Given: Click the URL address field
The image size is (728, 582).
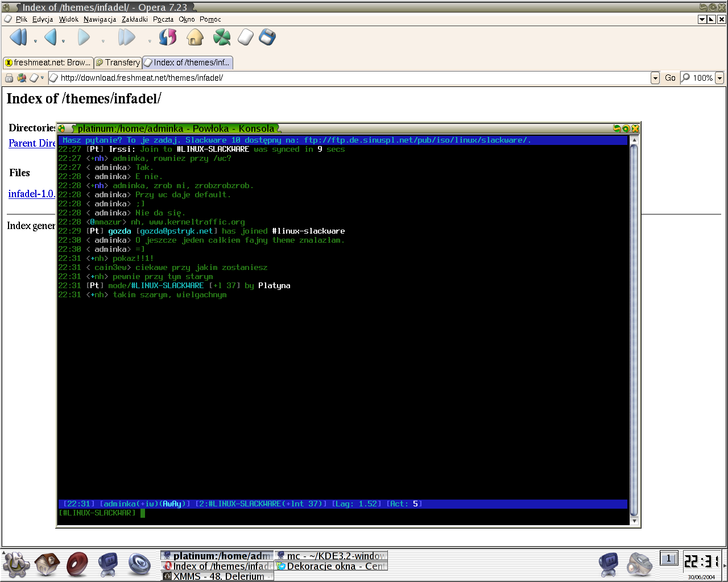Looking at the screenshot, I should pyautogui.click(x=354, y=78).
